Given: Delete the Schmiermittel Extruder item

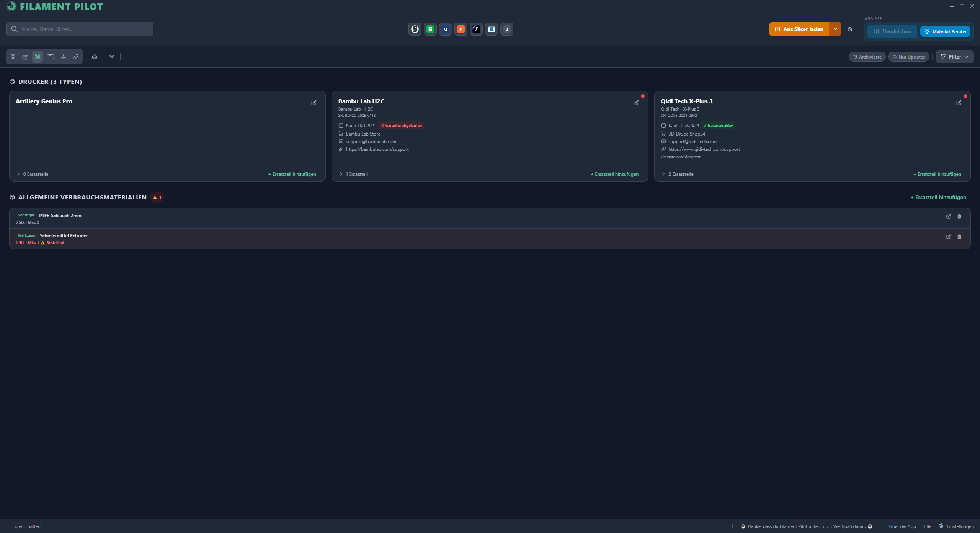Looking at the screenshot, I should coord(959,237).
